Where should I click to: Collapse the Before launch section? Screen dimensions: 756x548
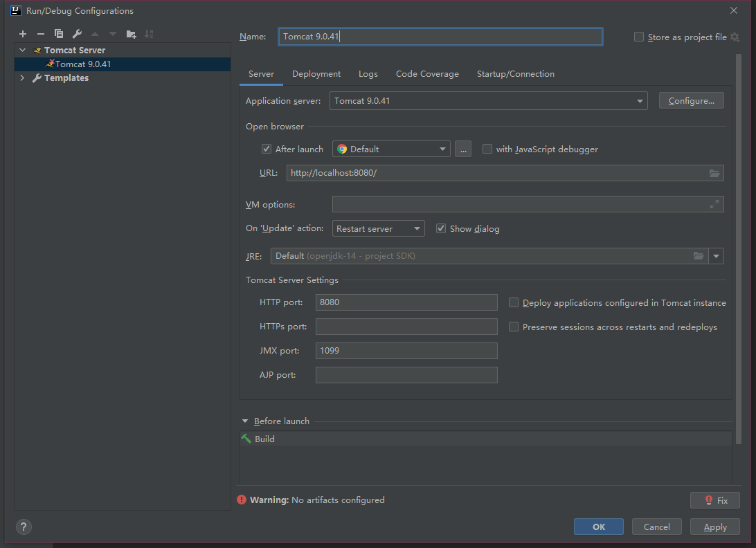(245, 421)
